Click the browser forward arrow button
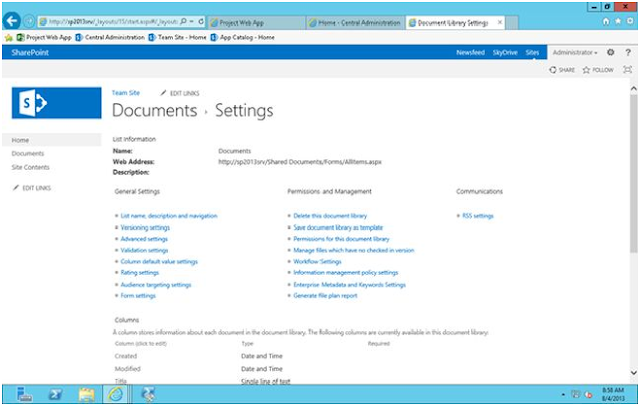Screen dimensions: 640x407 click(28, 22)
